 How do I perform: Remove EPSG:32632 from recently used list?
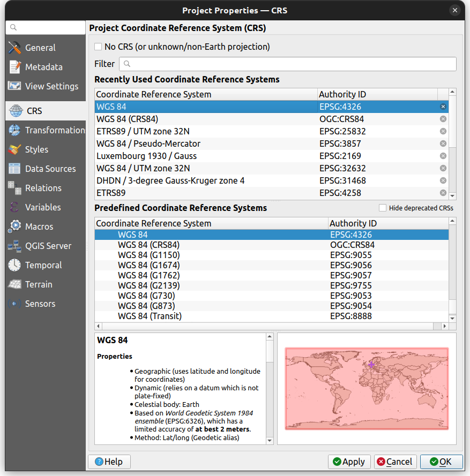[443, 168]
